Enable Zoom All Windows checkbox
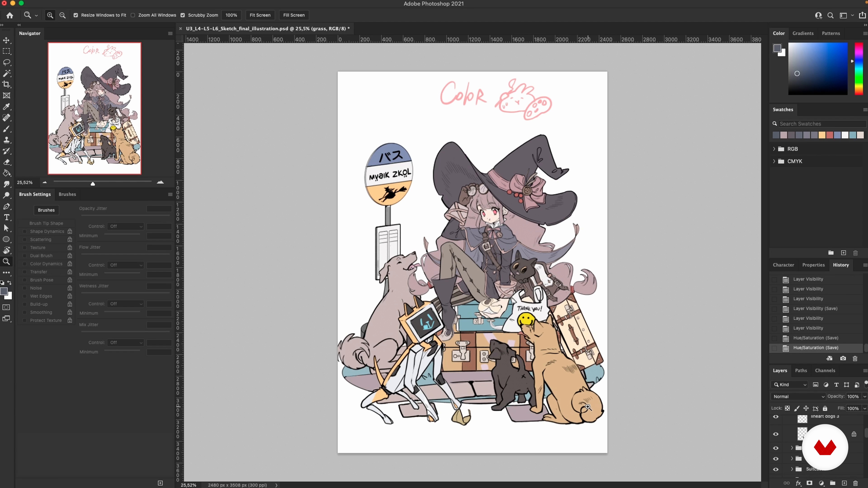This screenshot has width=868, height=488. (x=133, y=15)
